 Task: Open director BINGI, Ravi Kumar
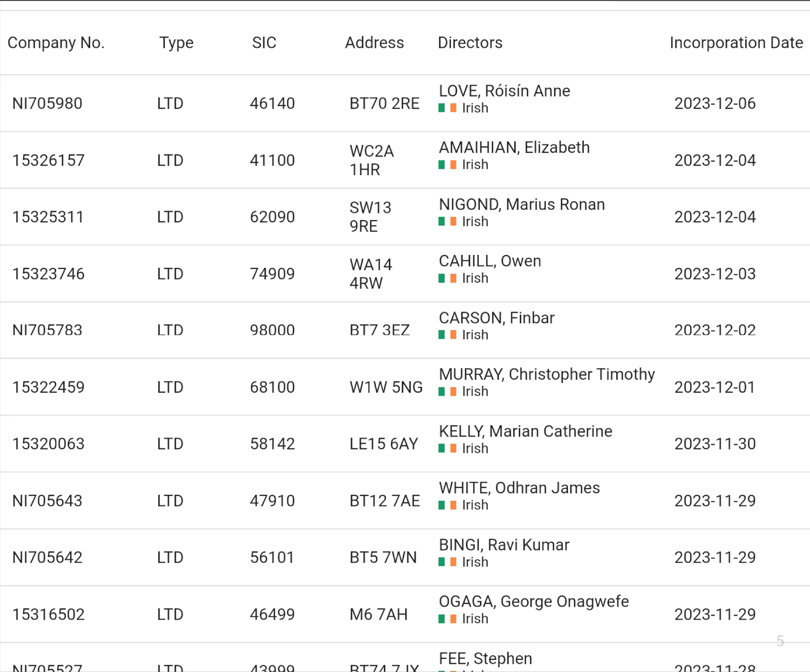504,545
